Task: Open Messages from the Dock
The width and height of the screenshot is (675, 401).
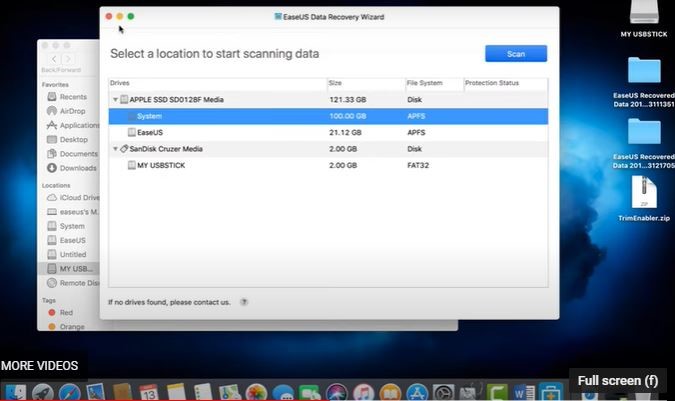Action: pyautogui.click(x=283, y=392)
